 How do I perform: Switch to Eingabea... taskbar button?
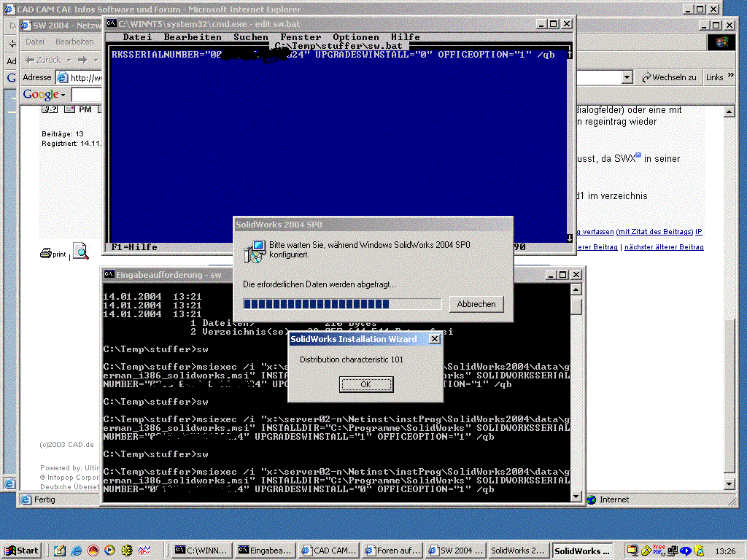266,551
